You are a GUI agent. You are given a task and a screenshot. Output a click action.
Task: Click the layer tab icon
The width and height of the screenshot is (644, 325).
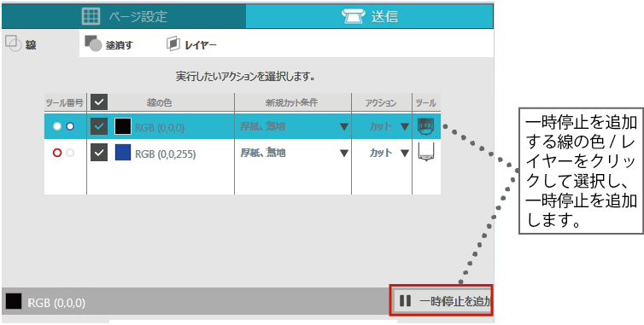click(173, 44)
